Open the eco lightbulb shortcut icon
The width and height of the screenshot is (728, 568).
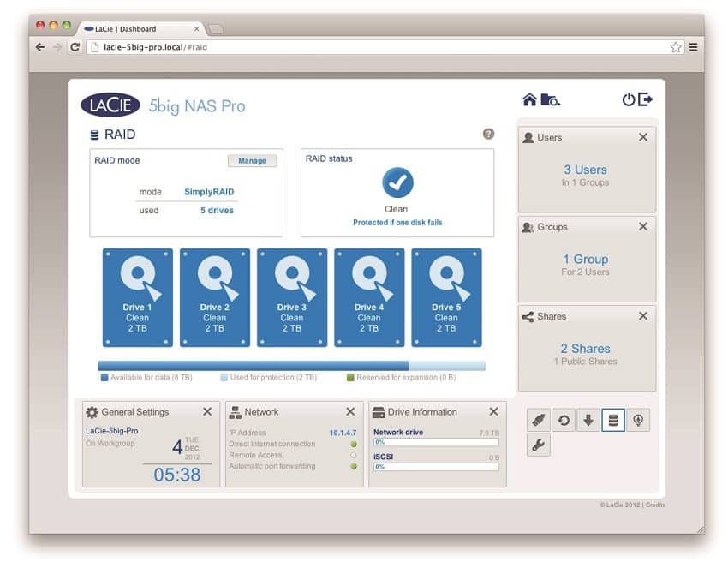coord(638,421)
